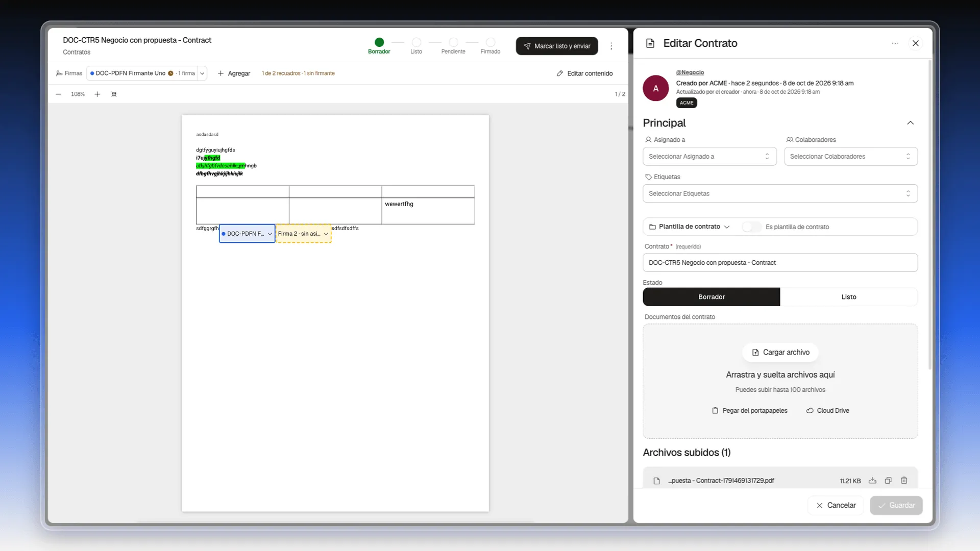
Task: Click the right panel vertical scrollbar
Action: (929, 214)
